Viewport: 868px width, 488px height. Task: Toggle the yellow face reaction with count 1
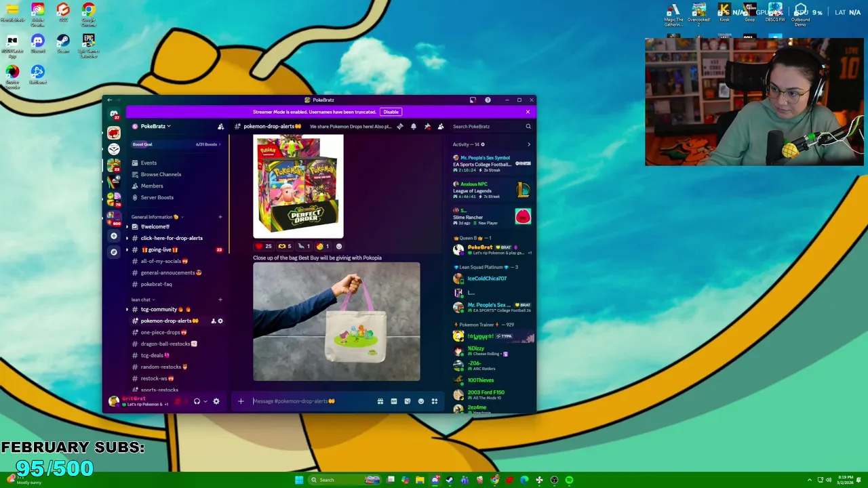click(323, 247)
